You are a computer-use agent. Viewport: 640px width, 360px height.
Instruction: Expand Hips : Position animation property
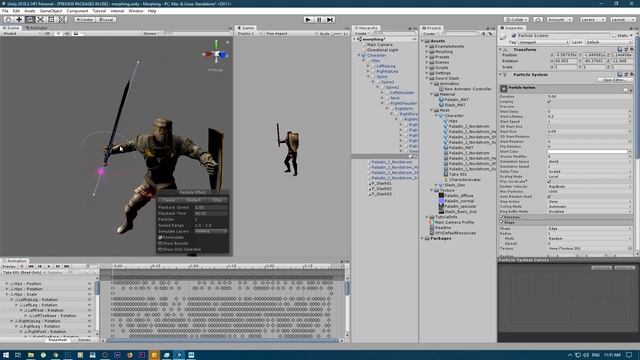(7, 283)
